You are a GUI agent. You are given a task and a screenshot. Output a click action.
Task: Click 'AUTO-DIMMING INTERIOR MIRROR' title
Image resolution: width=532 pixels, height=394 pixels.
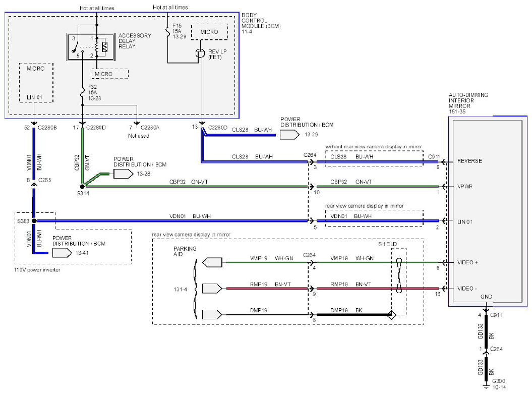click(x=468, y=100)
